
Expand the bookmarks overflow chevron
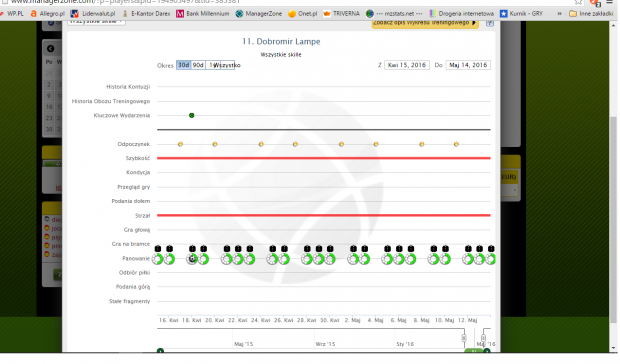click(x=560, y=14)
